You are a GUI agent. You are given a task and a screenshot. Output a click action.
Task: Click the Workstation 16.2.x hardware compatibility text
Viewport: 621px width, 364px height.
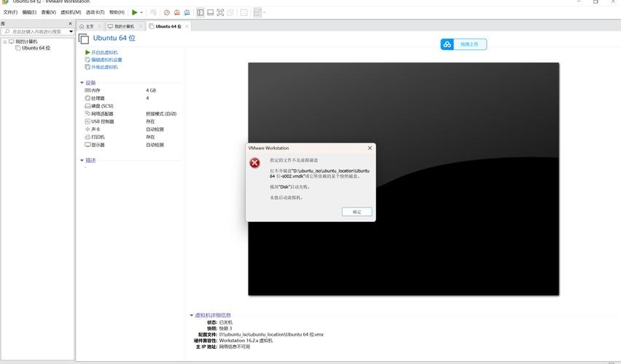[x=246, y=340]
